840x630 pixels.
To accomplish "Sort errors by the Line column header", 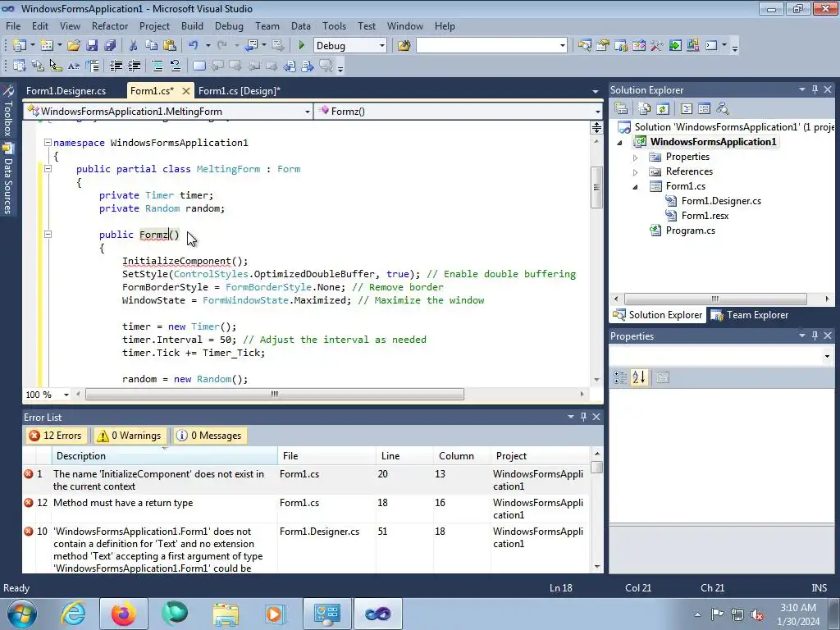I will click(404, 456).
